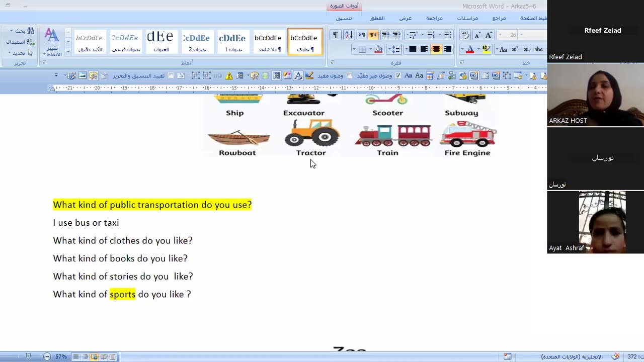The height and width of the screenshot is (362, 644).
Task: Center the paragraph text
Action: click(436, 49)
